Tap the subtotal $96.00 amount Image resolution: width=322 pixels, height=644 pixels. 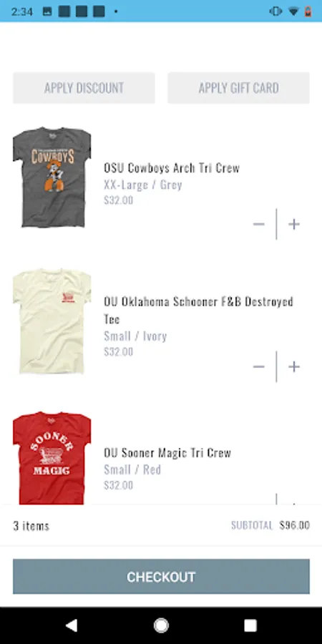click(x=295, y=525)
